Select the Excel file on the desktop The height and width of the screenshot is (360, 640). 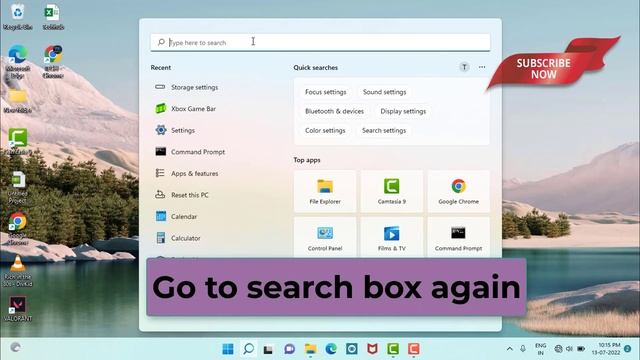(53, 17)
